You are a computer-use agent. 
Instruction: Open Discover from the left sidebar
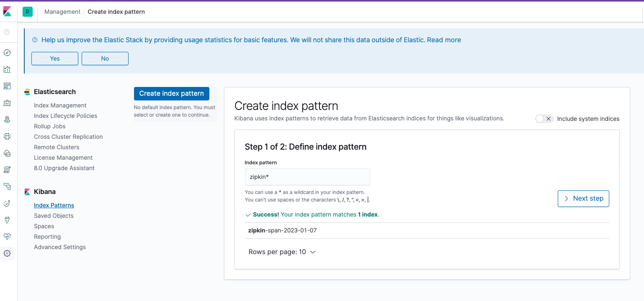tap(7, 52)
